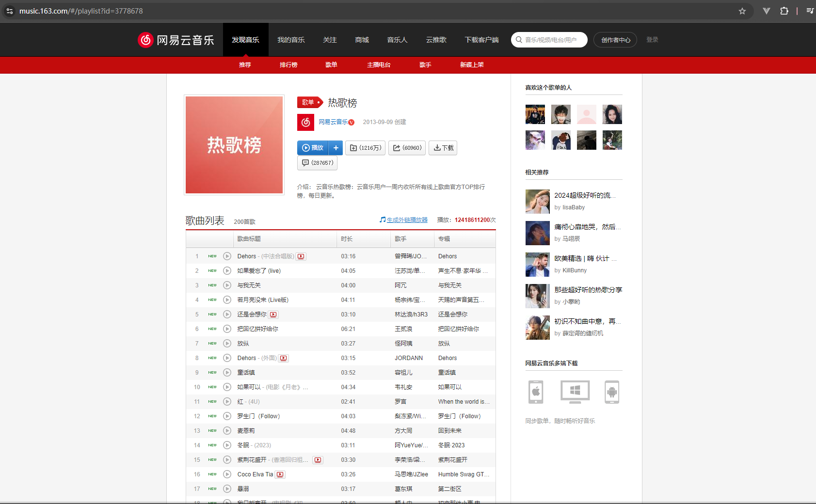The height and width of the screenshot is (504, 816).
Task: Open album When the world is link
Action: click(464, 402)
